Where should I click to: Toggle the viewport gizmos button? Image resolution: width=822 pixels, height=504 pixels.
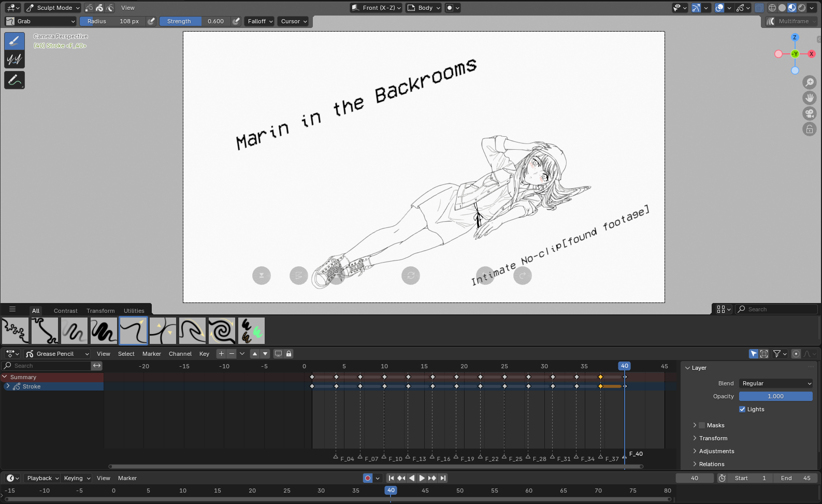(x=696, y=8)
